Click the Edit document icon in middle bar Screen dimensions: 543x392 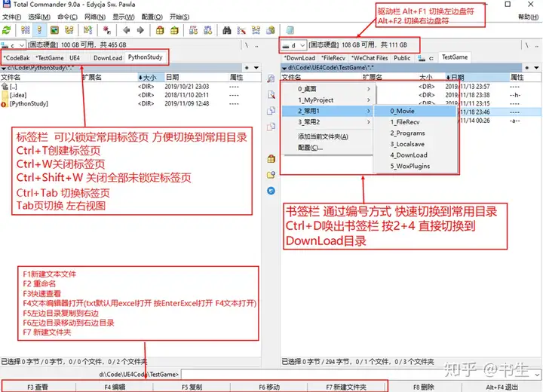pyautogui.click(x=271, y=94)
